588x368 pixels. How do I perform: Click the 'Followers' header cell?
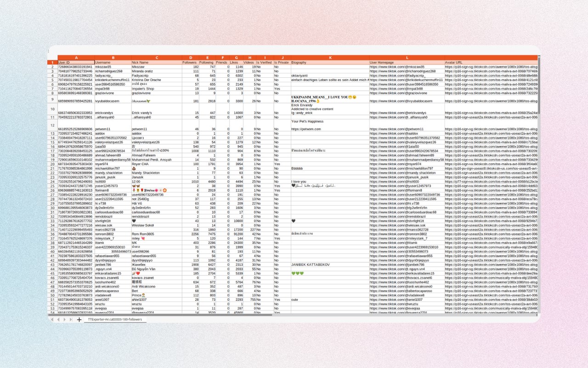(190, 63)
